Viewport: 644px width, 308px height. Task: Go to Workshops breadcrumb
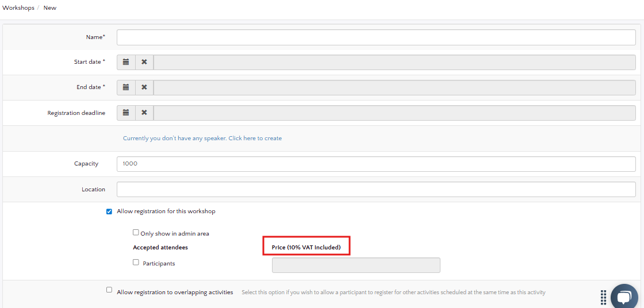click(x=18, y=8)
